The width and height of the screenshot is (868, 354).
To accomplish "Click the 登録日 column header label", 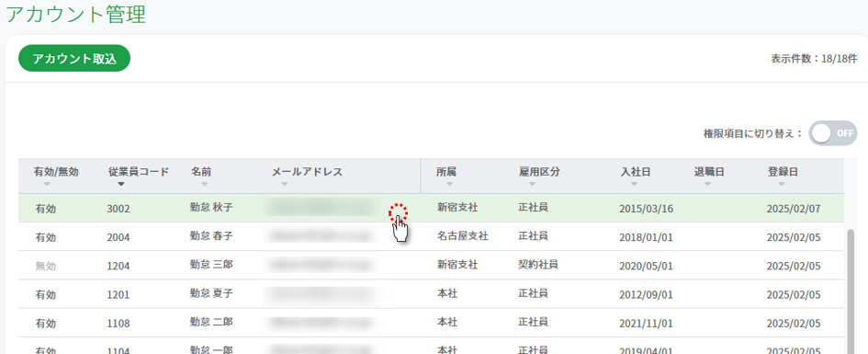I will coord(783,172).
